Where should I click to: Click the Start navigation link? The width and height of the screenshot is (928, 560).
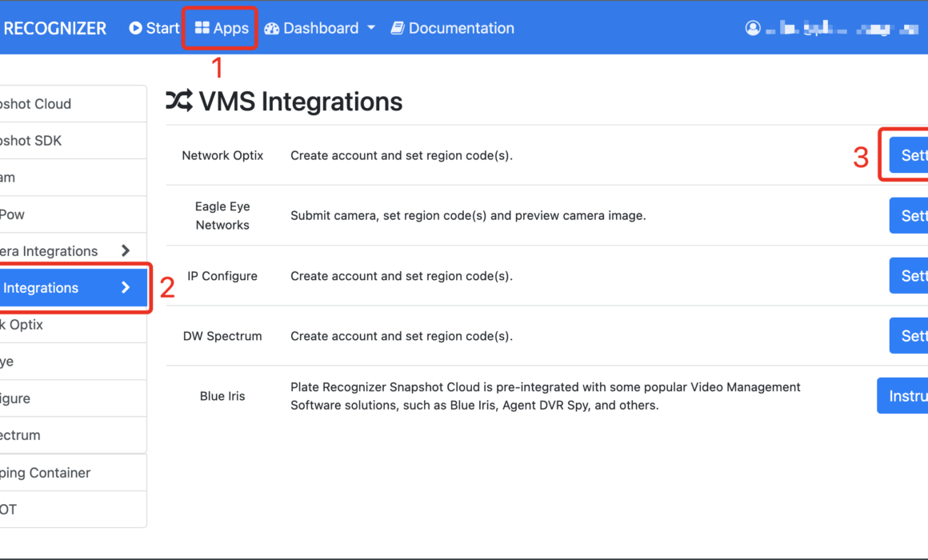pos(154,29)
